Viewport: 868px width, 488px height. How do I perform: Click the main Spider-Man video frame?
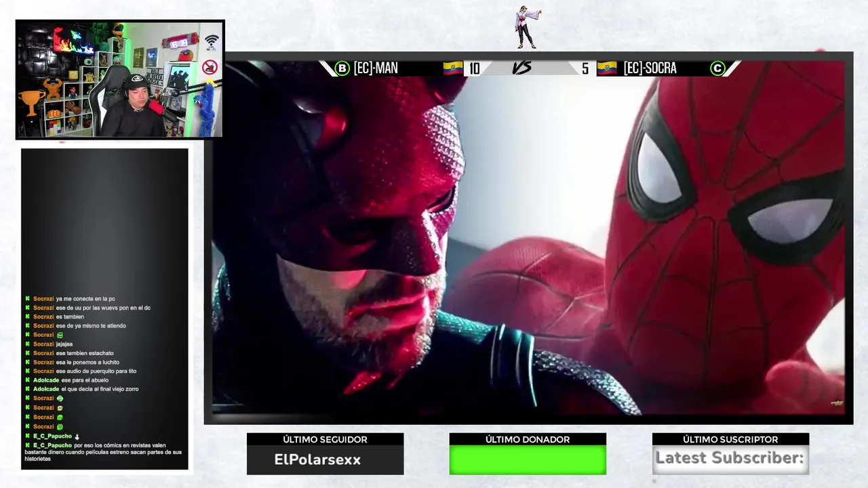(x=528, y=237)
